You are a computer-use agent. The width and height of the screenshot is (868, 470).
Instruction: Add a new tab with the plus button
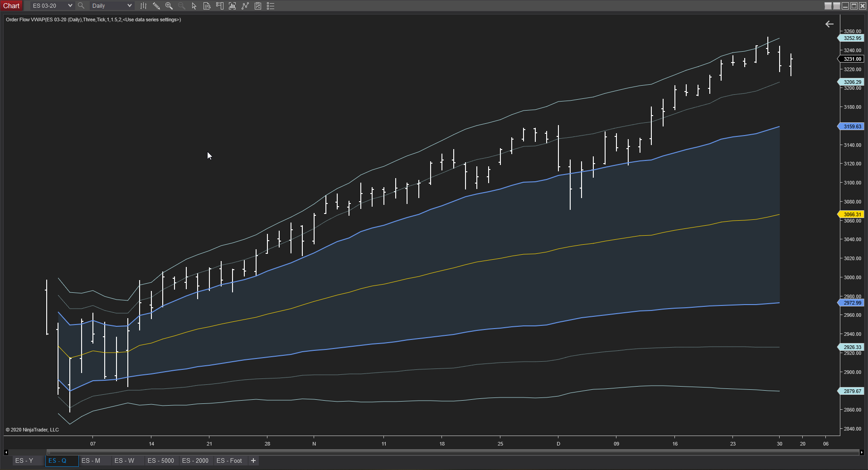253,460
